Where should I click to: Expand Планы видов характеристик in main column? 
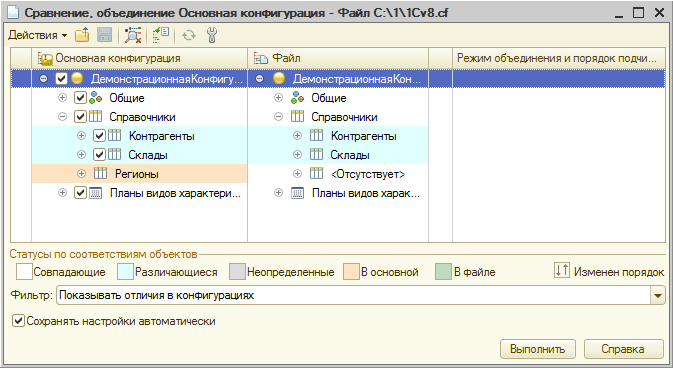(x=62, y=193)
